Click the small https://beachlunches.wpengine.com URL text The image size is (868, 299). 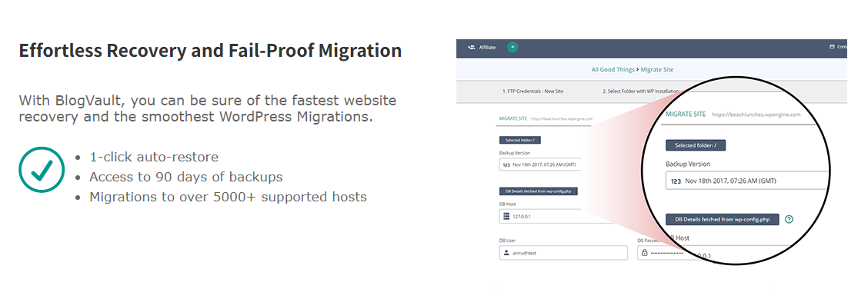coord(562,119)
